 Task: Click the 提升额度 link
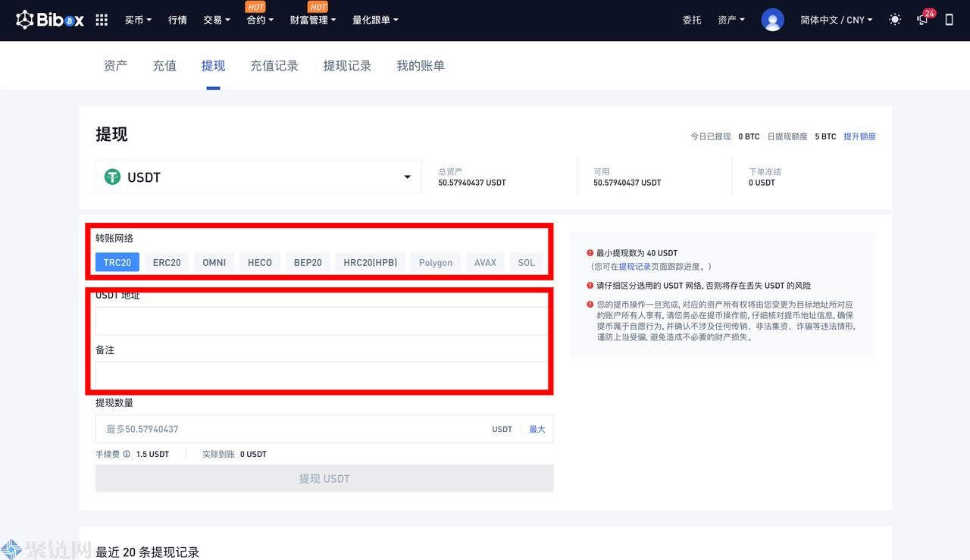pos(859,136)
